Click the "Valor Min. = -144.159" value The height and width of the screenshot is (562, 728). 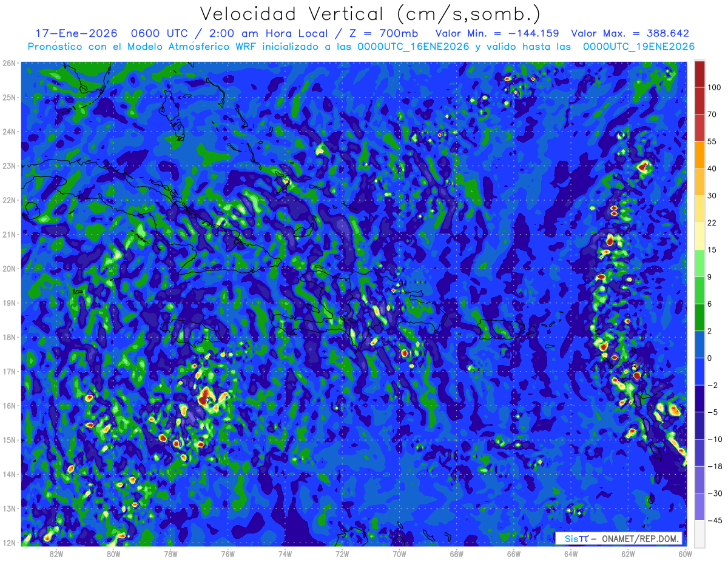497,33
